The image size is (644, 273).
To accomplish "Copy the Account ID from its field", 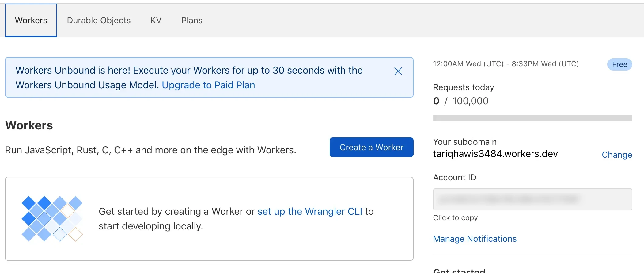I will [x=532, y=199].
